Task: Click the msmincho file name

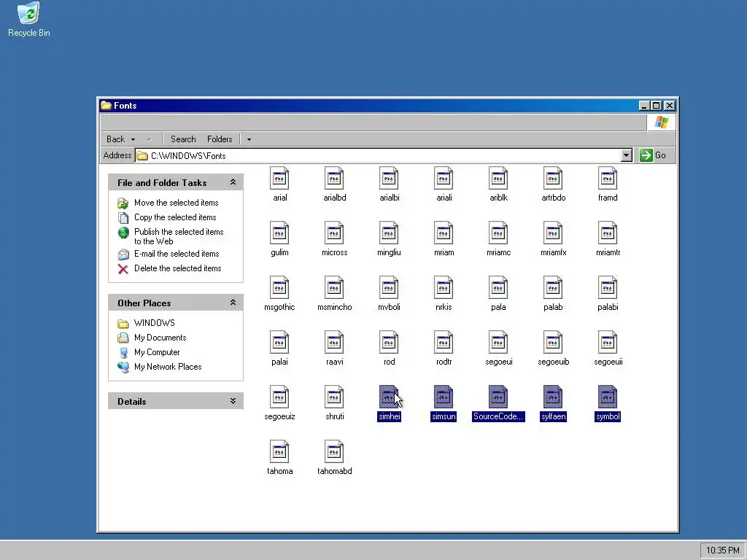Action: click(x=334, y=307)
